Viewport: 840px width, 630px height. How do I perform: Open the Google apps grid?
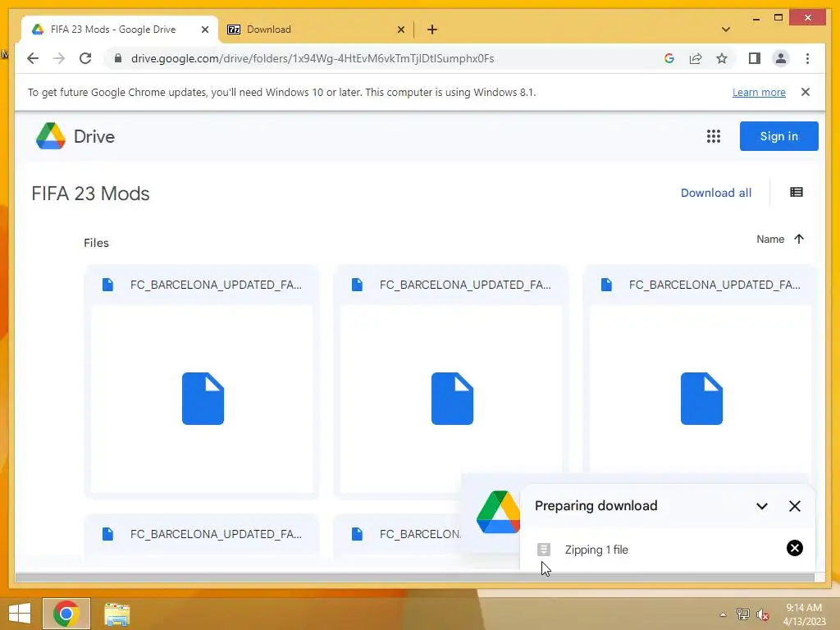[713, 136]
